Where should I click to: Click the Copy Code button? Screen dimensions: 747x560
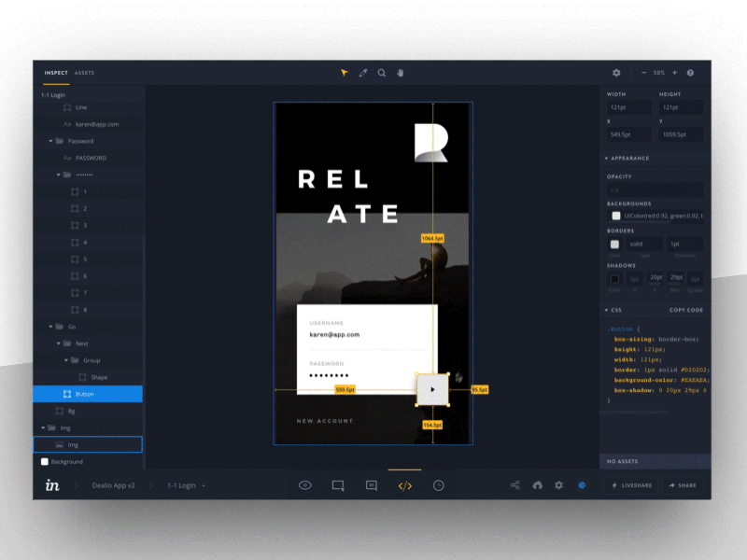point(686,310)
